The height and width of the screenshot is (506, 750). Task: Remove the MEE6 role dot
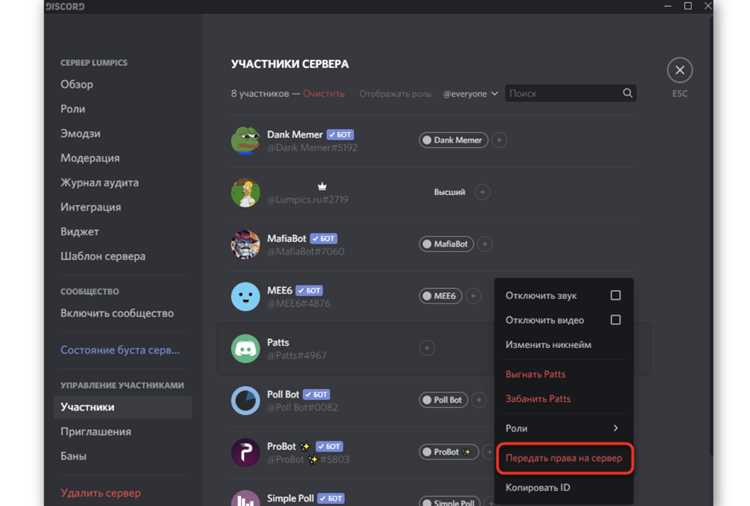(427, 296)
